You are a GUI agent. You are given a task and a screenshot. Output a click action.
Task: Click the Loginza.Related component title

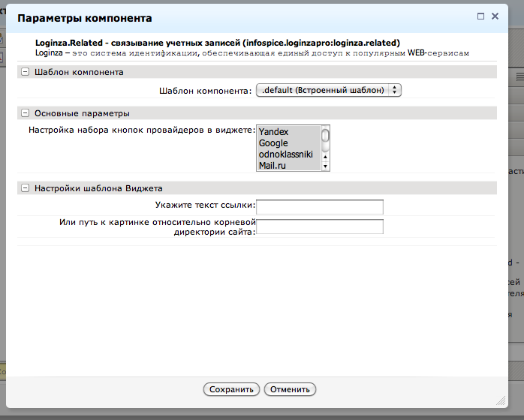tap(218, 43)
